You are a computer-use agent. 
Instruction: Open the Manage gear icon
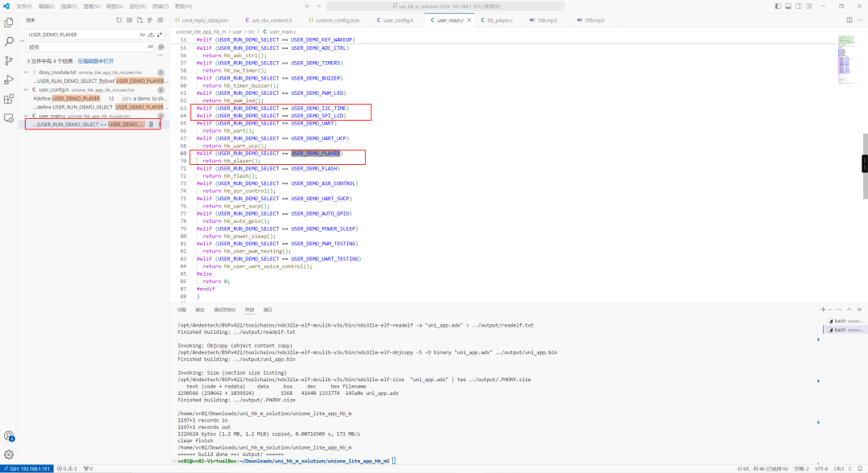9,454
